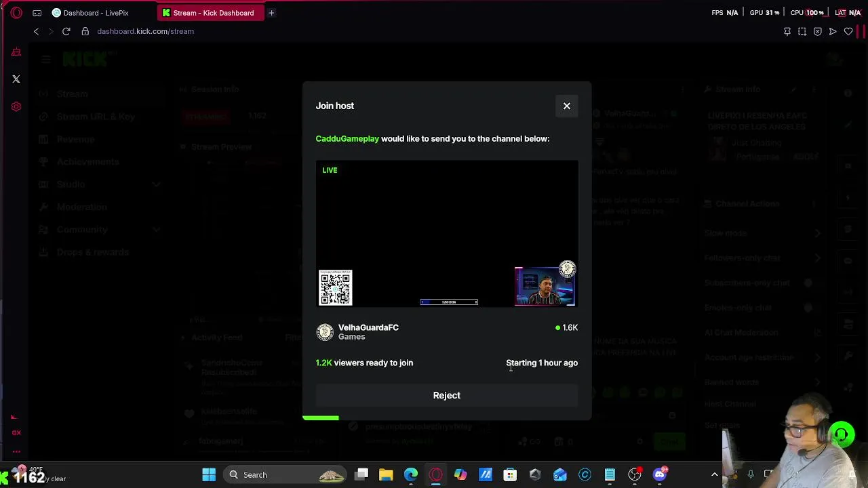Launch Microsoft Edge from the taskbar
This screenshot has height=488, width=868.
(x=411, y=475)
